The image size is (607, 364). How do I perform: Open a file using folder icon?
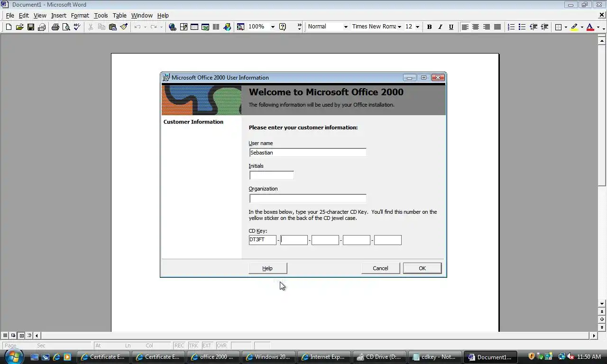[19, 27]
